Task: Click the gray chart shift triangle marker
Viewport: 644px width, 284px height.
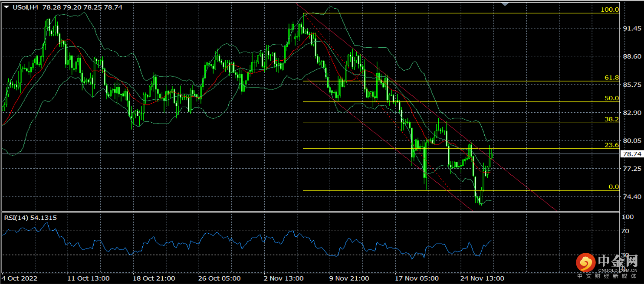Action: click(x=505, y=4)
